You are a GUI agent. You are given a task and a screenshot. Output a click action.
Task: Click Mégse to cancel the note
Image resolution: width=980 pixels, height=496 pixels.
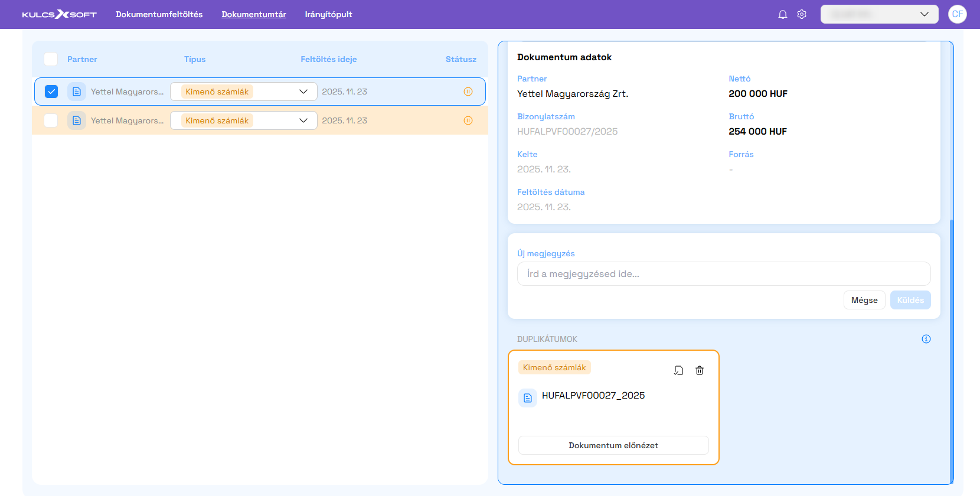tap(864, 300)
